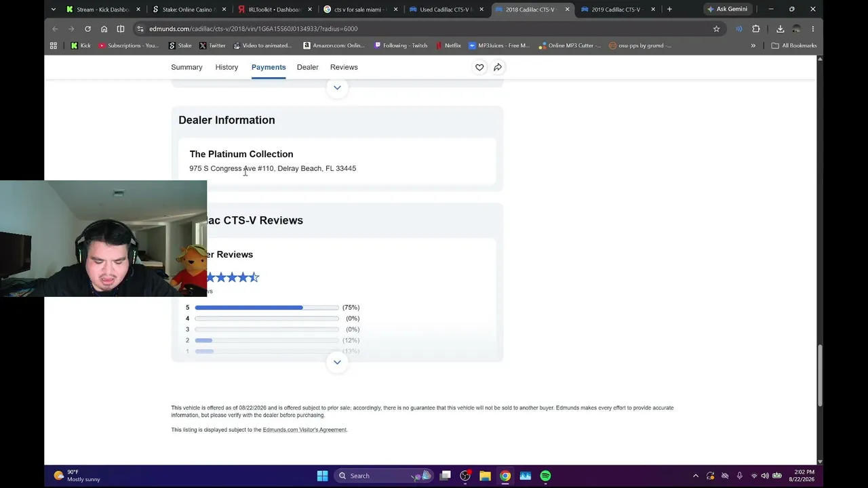This screenshot has width=868, height=488.
Task: Open the Chrome downloads icon
Action: tap(780, 28)
